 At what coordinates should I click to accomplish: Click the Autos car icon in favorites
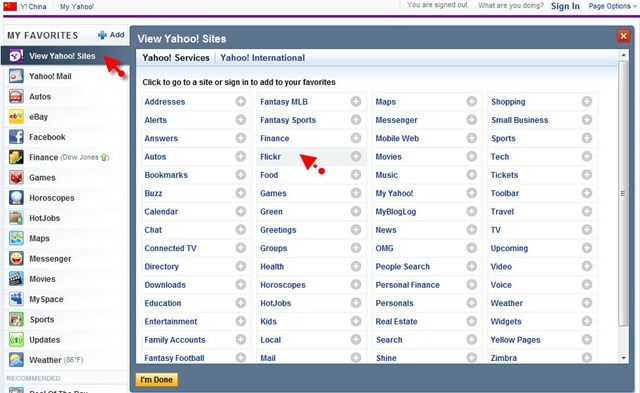[x=16, y=97]
